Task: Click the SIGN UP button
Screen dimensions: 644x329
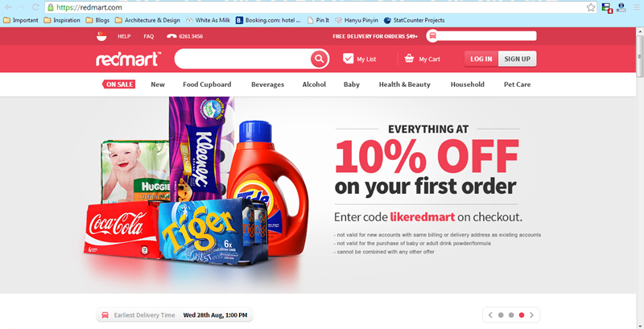Action: point(518,59)
